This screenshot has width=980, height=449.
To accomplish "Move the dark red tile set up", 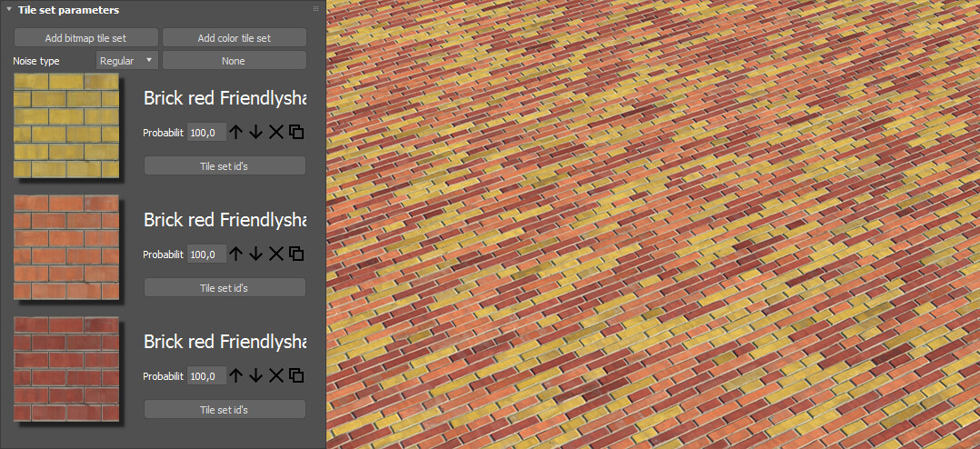I will 235,375.
